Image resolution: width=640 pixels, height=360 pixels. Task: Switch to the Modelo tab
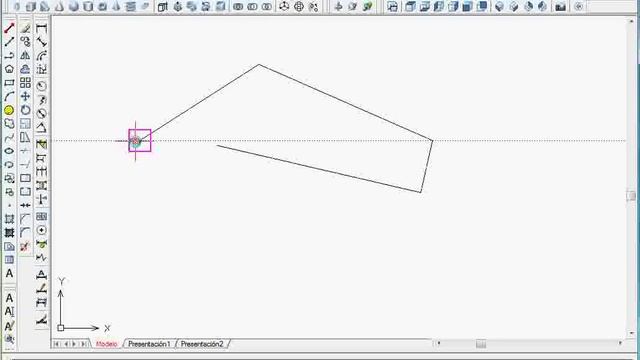click(106, 344)
